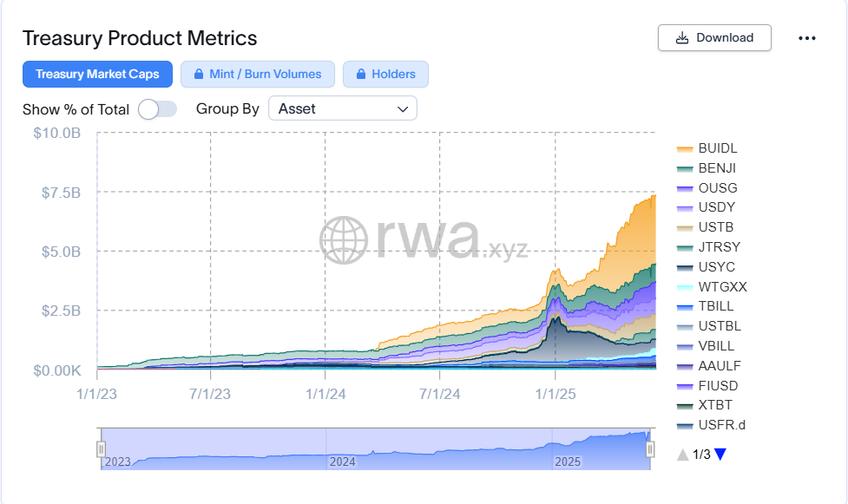The height and width of the screenshot is (504, 848).
Task: Click the Download button
Action: [714, 38]
